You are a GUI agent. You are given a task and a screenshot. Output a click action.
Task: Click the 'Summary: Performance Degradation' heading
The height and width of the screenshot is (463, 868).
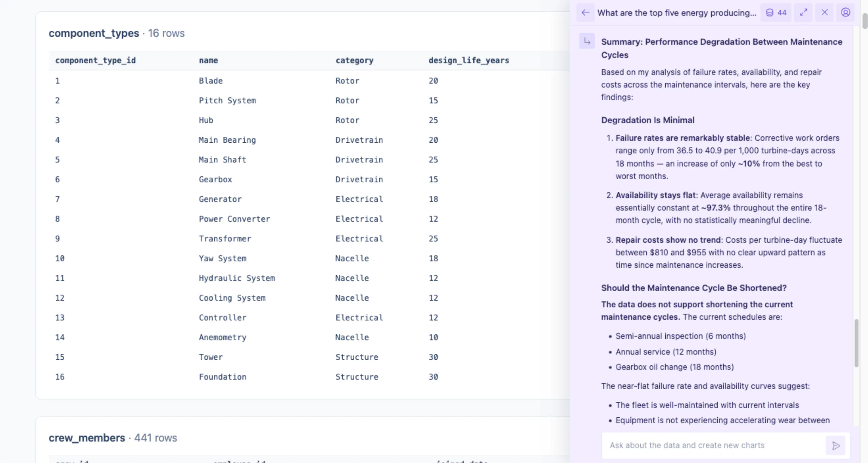pyautogui.click(x=721, y=48)
